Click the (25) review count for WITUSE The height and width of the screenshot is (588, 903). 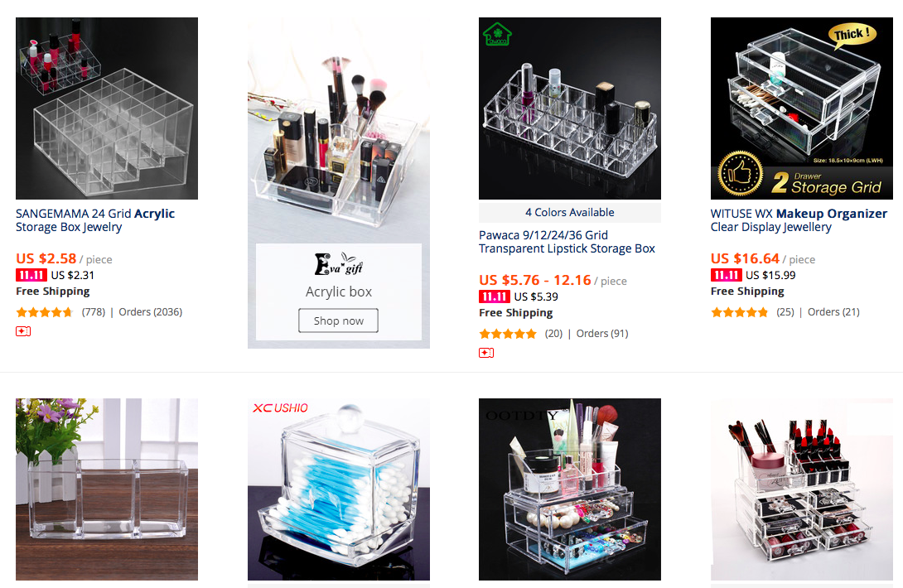pos(785,312)
